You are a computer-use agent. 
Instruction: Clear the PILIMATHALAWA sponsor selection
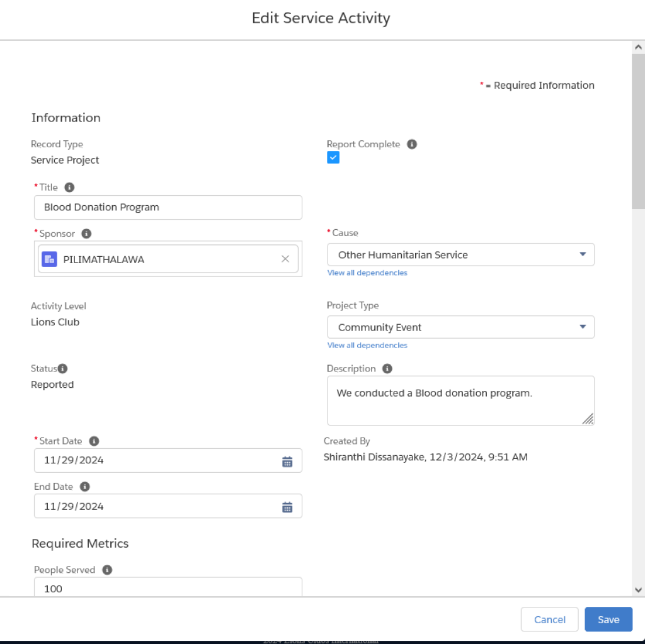(x=285, y=259)
